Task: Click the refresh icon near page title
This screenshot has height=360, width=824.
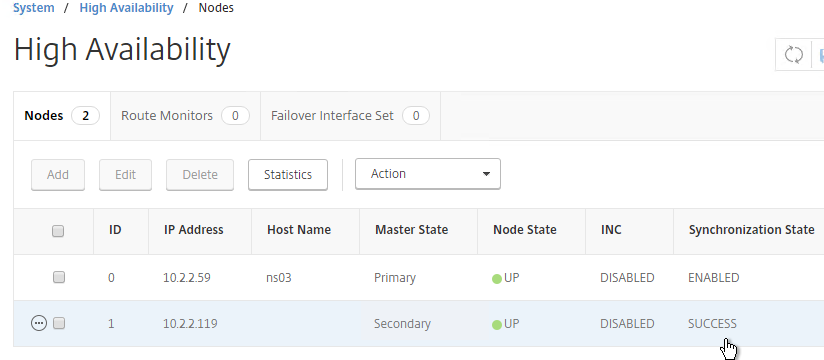Action: click(x=794, y=55)
